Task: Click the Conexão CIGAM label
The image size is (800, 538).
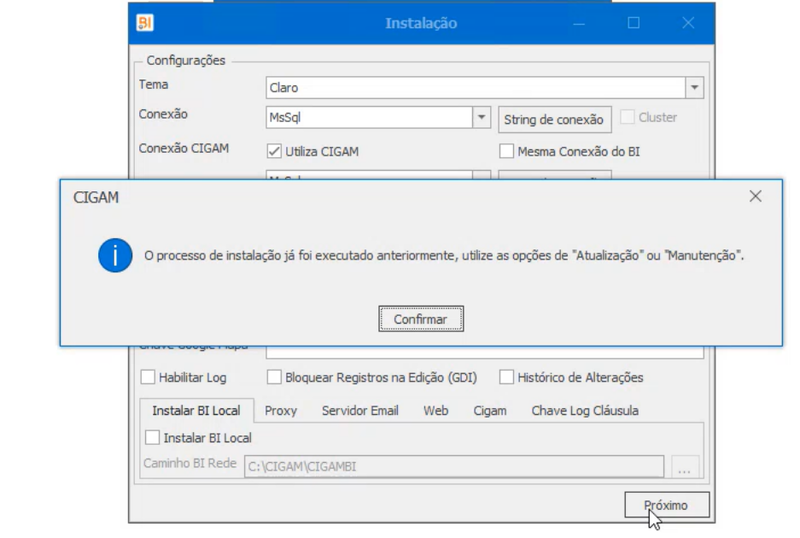Action: (184, 149)
